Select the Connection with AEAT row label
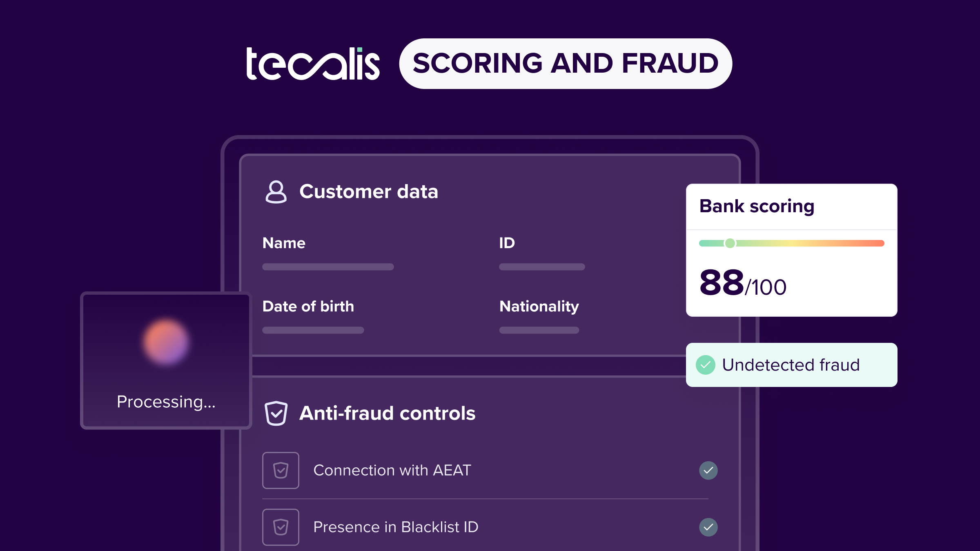The image size is (980, 551). pos(392,470)
